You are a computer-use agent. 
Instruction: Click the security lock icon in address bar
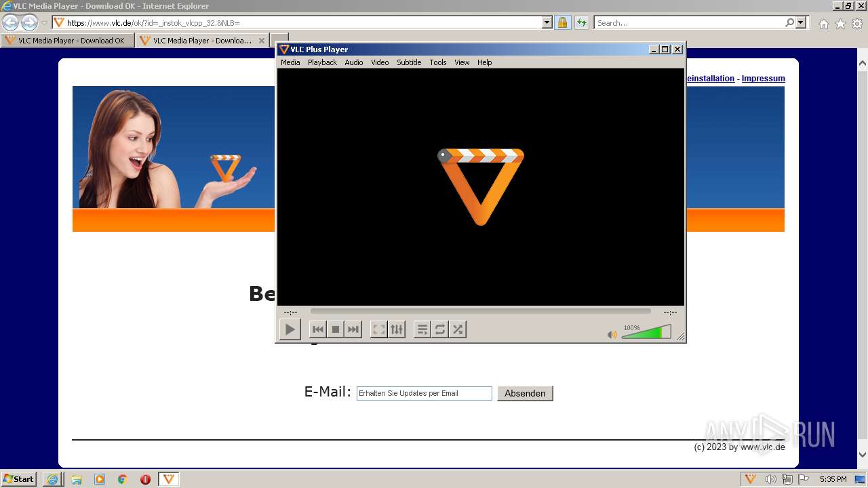pyautogui.click(x=562, y=22)
